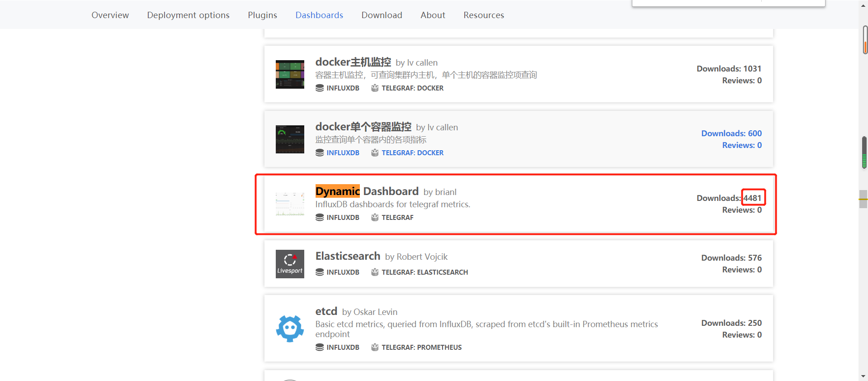Select the Dashboards tab
868x381 pixels.
pos(319,15)
